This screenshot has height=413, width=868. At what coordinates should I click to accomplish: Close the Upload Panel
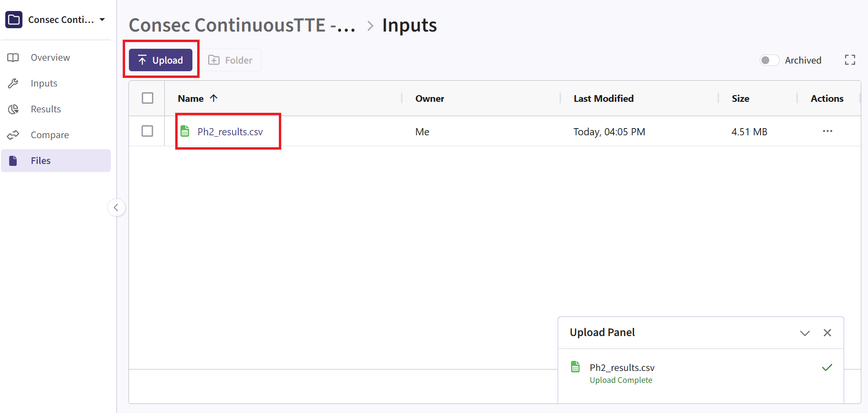click(x=827, y=333)
